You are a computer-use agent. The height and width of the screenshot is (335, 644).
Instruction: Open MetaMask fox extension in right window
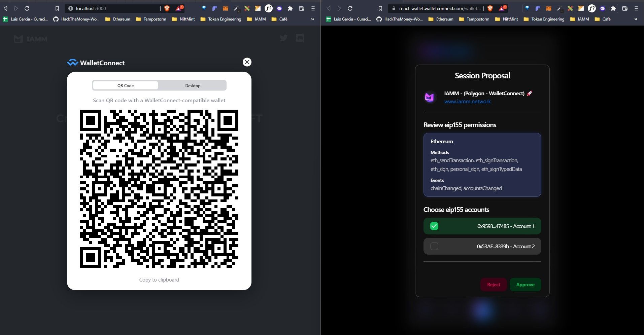pos(549,8)
